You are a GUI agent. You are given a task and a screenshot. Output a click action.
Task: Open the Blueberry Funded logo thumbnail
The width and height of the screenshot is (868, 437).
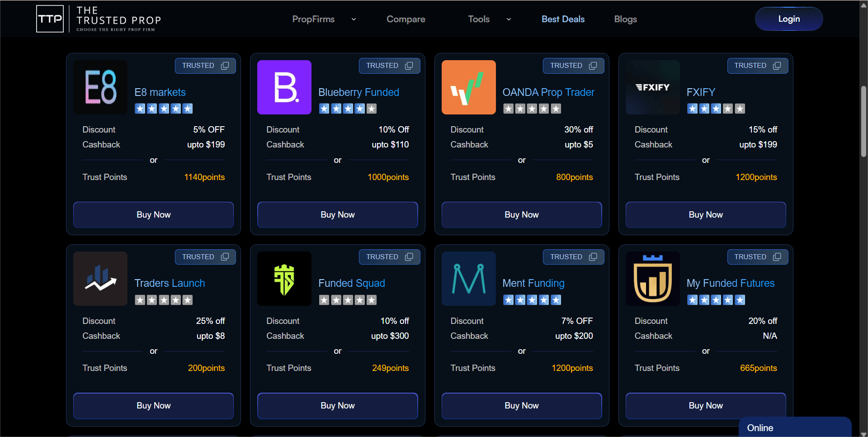(x=284, y=87)
